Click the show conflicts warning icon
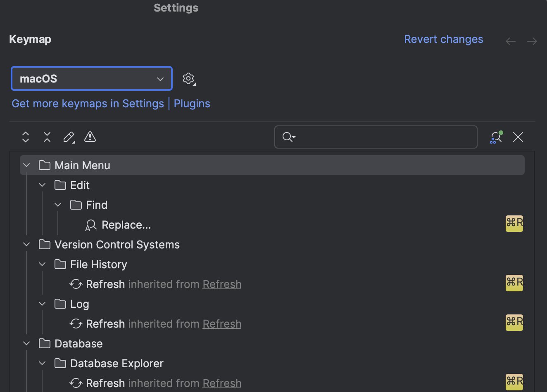Viewport: 547px width, 392px height. coord(90,137)
